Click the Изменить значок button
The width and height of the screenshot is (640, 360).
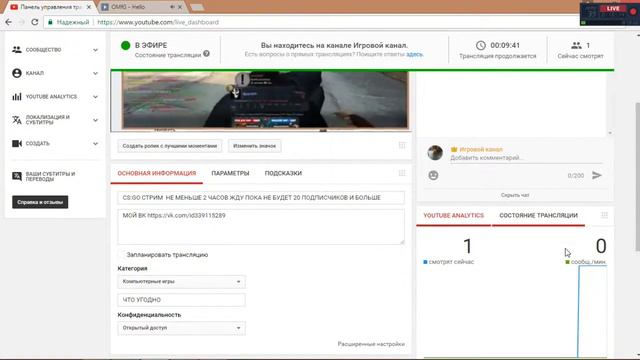pos(255,146)
